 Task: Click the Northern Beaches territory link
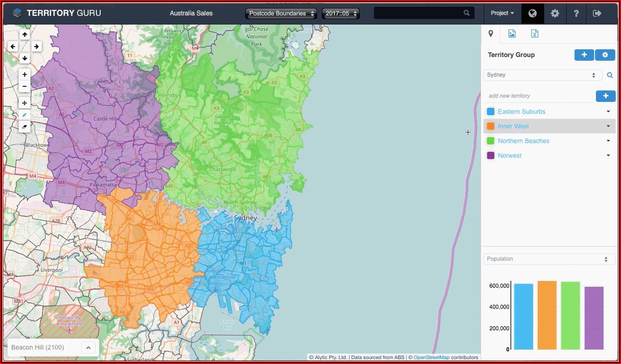click(x=523, y=141)
